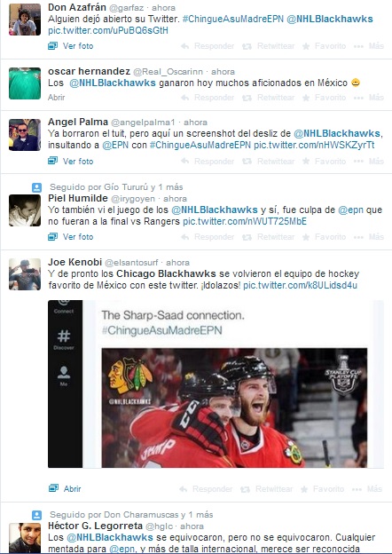Viewport: 392px width, 554px height.
Task: Open the #ChingueAsuMadreEPN hashtag in Don Azafrán's tweet
Action: 233,19
